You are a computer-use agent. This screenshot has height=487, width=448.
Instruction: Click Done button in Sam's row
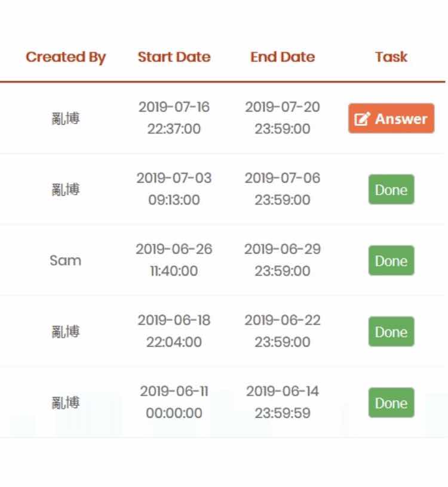tap(391, 261)
